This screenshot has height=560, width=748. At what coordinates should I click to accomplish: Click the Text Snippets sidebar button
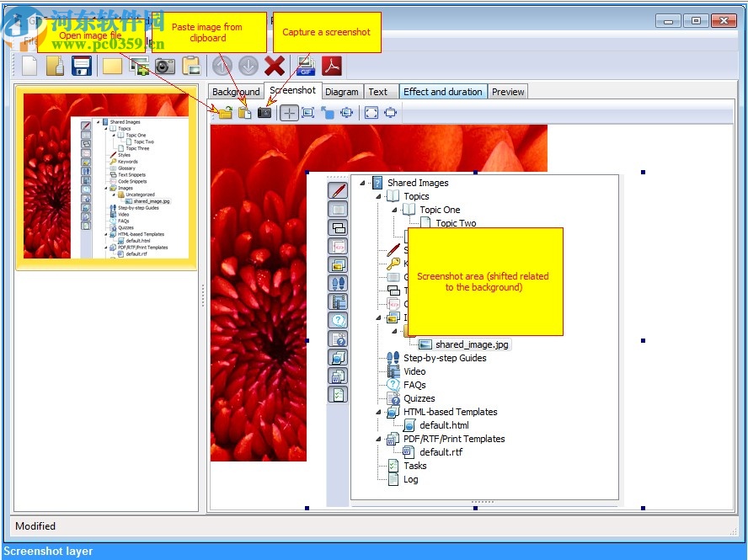pos(338,228)
